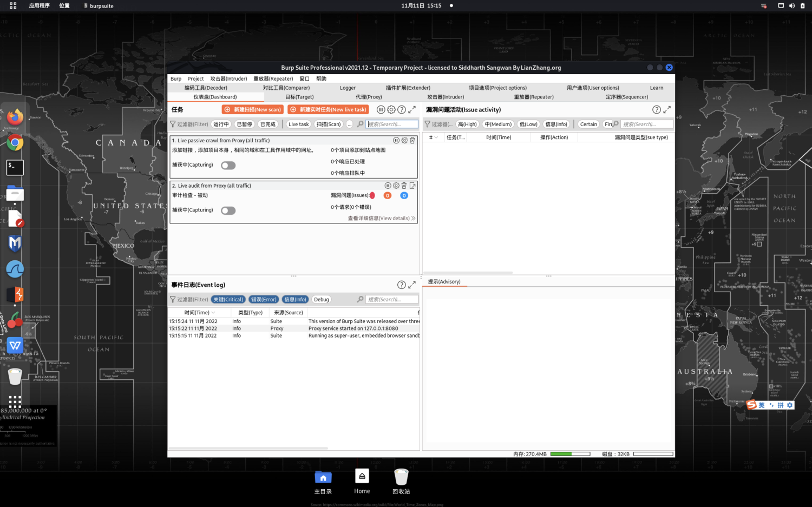The image size is (812, 507).
Task: Expand the Event log panel to full size
Action: tap(412, 285)
